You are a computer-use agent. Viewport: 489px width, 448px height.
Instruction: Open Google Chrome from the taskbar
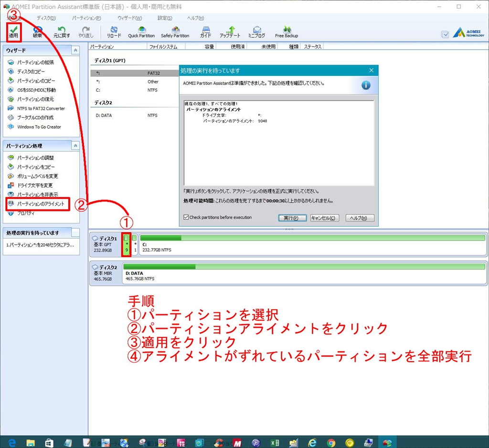click(331, 442)
